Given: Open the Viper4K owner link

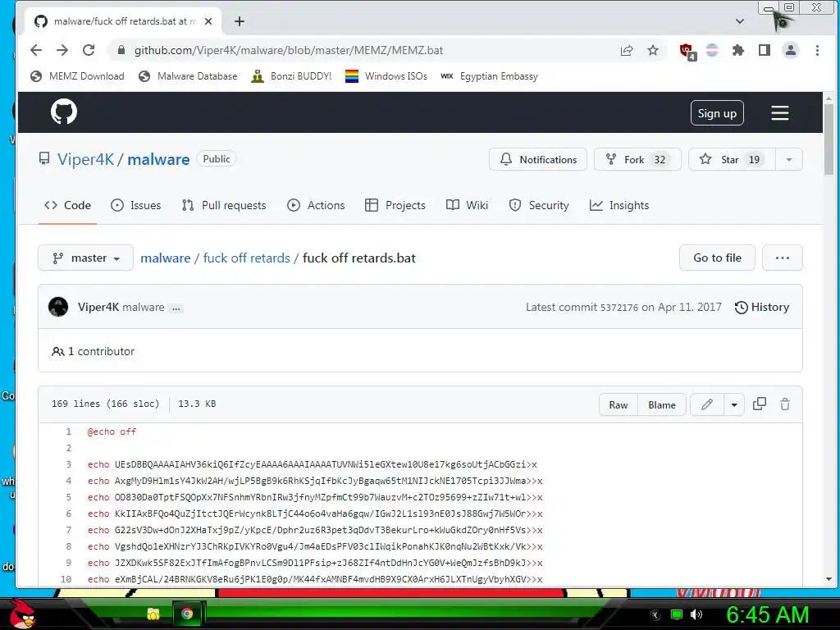Looking at the screenshot, I should (x=85, y=160).
